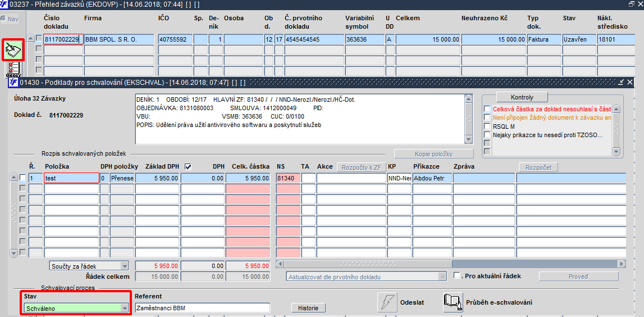The image size is (644, 317).
Task: Click down arrow of the document description box
Action: 469,140
